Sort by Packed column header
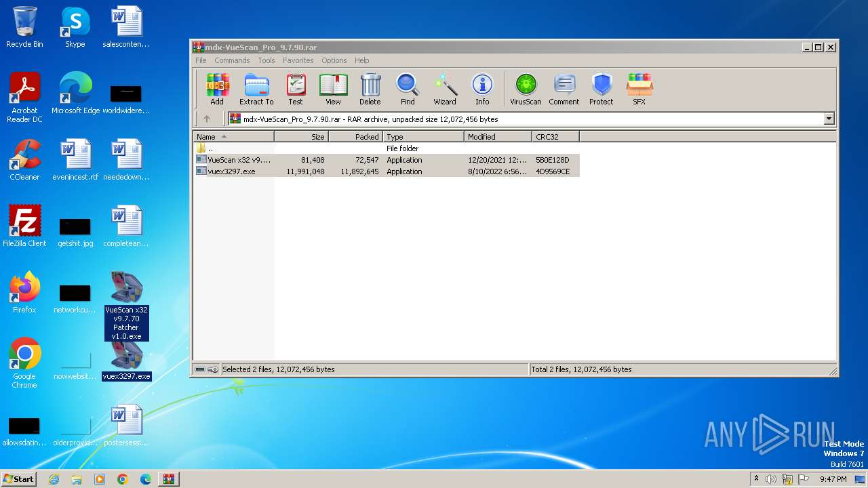 356,136
